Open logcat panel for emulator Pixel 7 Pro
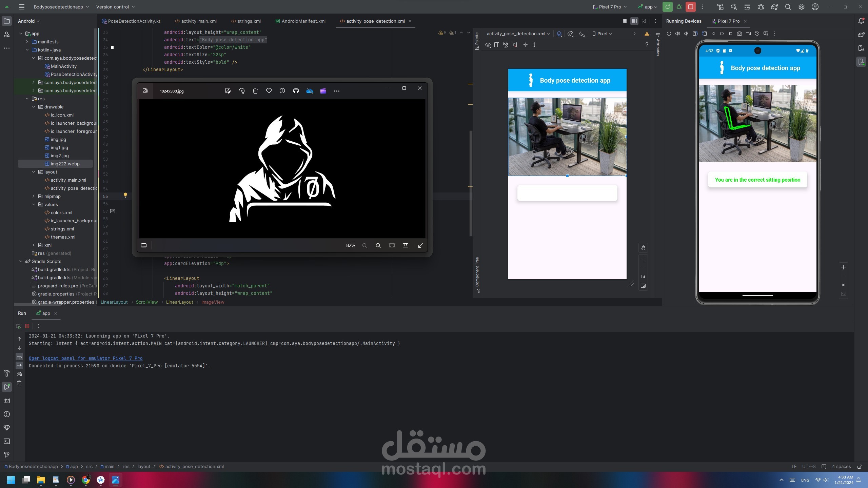This screenshot has width=868, height=488. click(86, 358)
